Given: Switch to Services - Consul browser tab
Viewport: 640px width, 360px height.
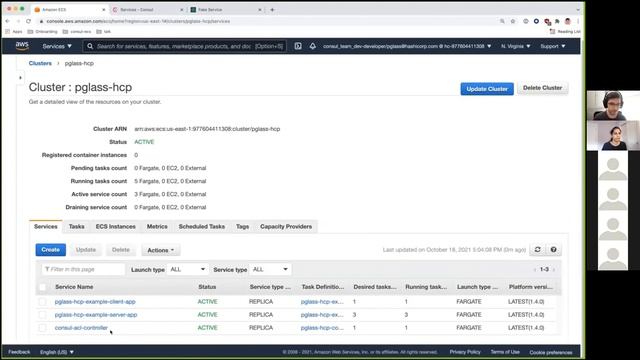Looking at the screenshot, I should coord(147,9).
